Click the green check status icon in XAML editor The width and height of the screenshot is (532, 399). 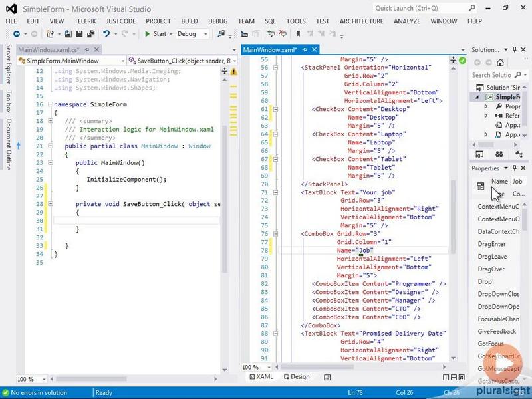462,61
